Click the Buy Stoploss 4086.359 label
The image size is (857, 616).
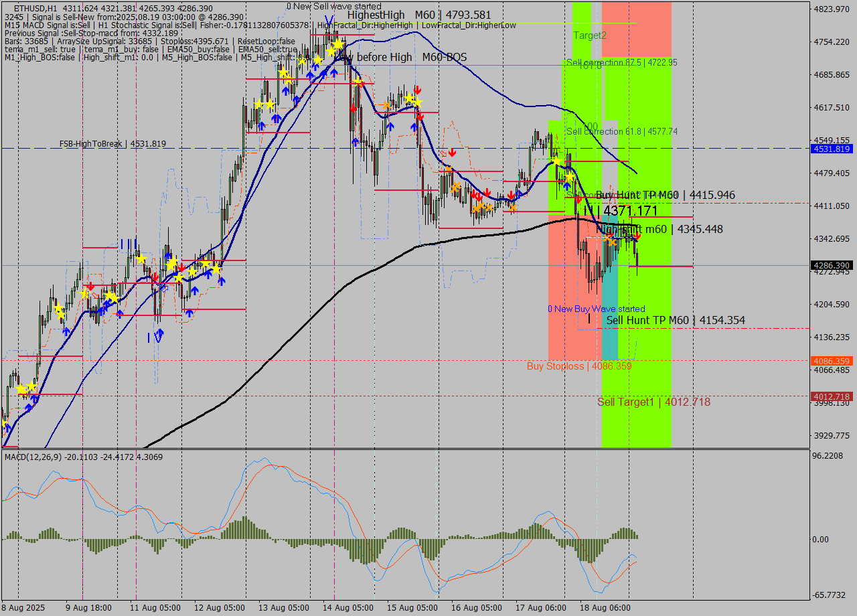click(x=578, y=366)
